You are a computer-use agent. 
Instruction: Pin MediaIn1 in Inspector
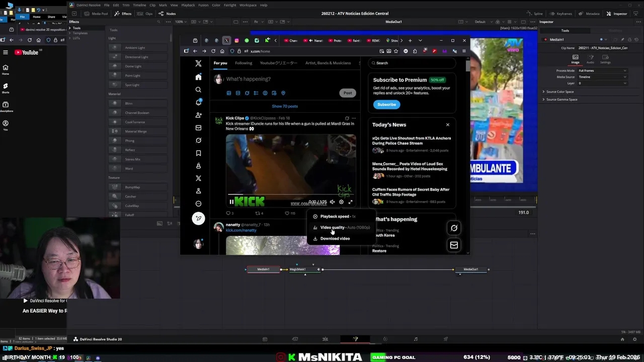click(x=622, y=39)
